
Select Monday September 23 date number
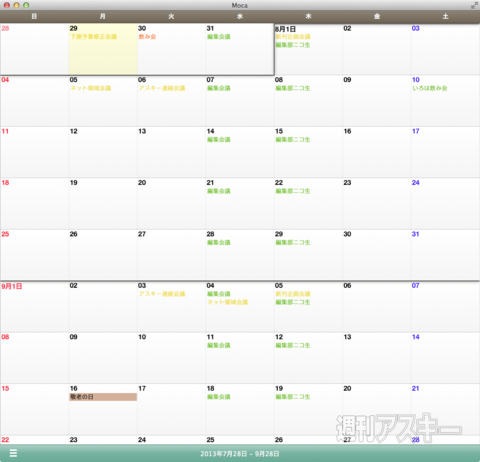point(74,440)
